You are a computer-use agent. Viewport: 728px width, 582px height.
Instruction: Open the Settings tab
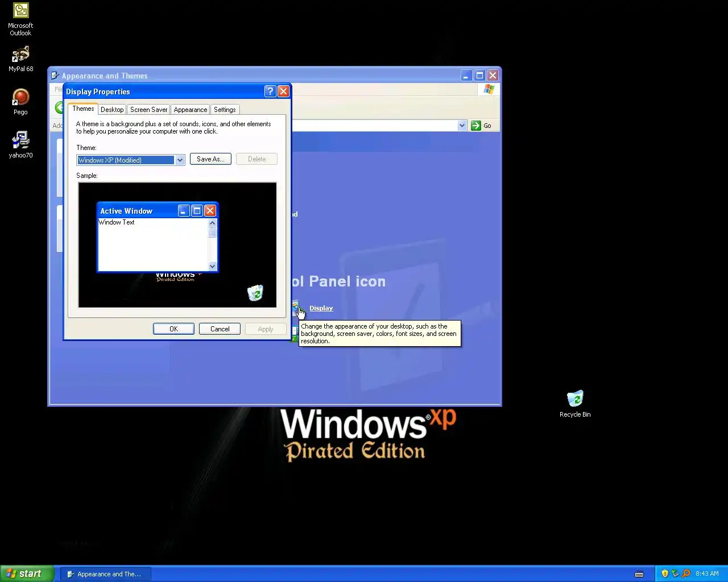click(225, 110)
